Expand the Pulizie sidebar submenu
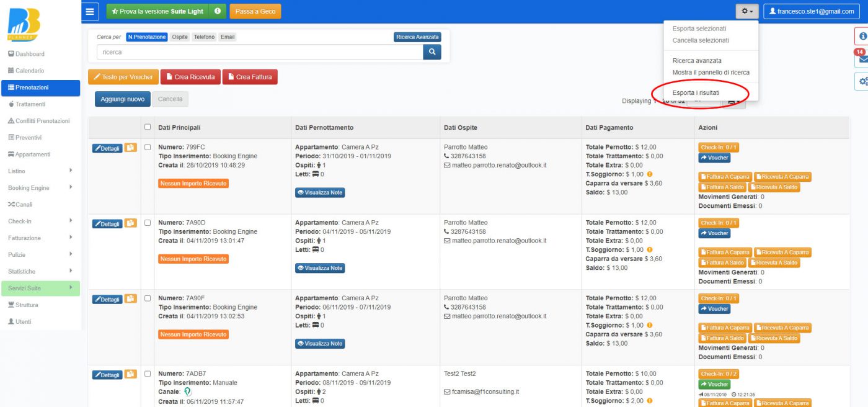The height and width of the screenshot is (407, 868). (x=40, y=254)
